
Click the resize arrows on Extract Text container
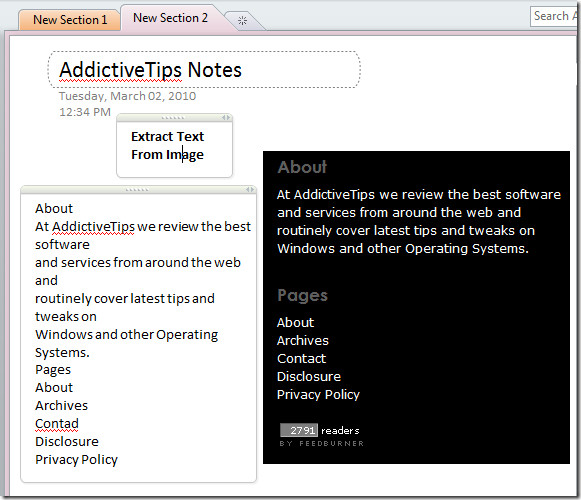click(226, 117)
